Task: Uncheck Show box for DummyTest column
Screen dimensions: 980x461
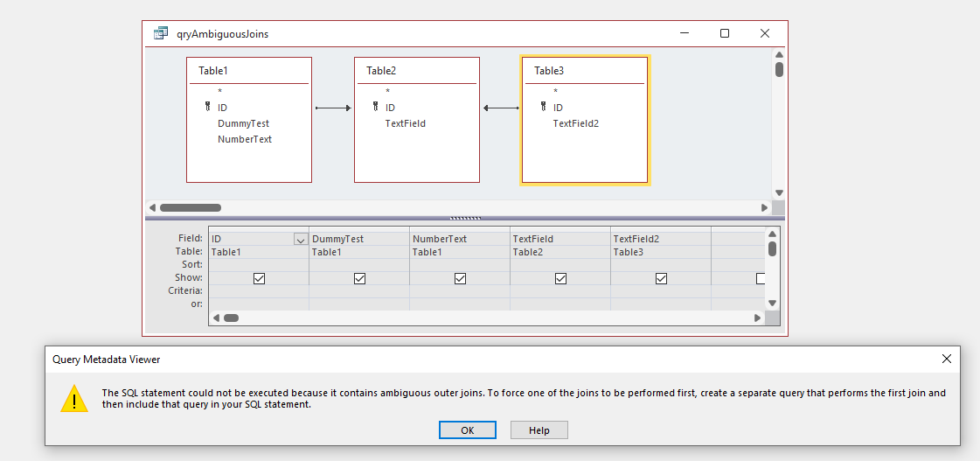Action: 359,278
